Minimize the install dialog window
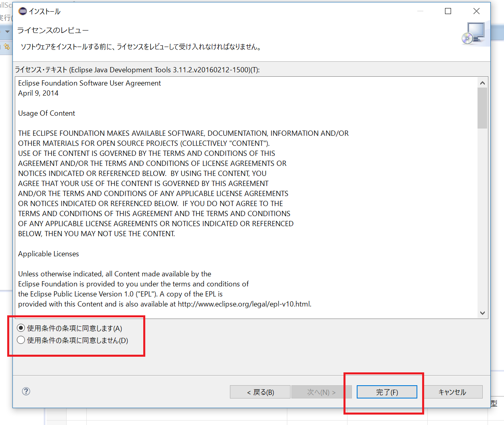Image resolution: width=504 pixels, height=425 pixels. pyautogui.click(x=420, y=11)
